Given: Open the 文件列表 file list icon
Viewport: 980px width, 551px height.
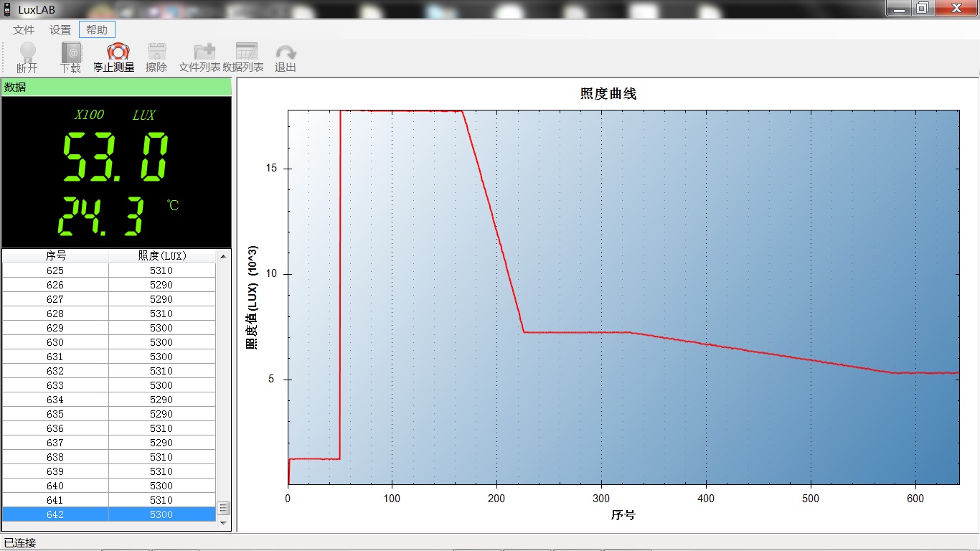Looking at the screenshot, I should (205, 52).
